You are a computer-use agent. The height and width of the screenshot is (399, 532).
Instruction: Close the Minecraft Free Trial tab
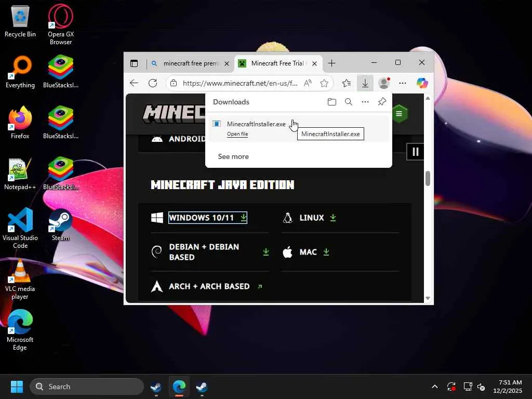tap(314, 63)
